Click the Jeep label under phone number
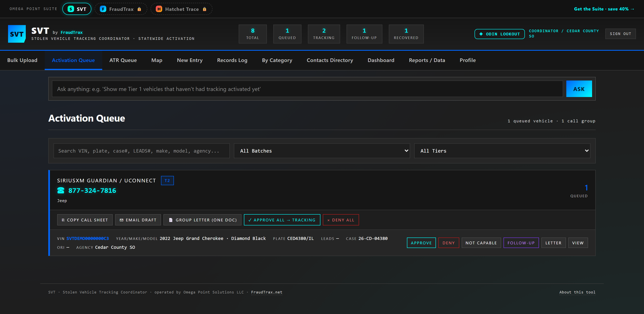 click(x=62, y=200)
